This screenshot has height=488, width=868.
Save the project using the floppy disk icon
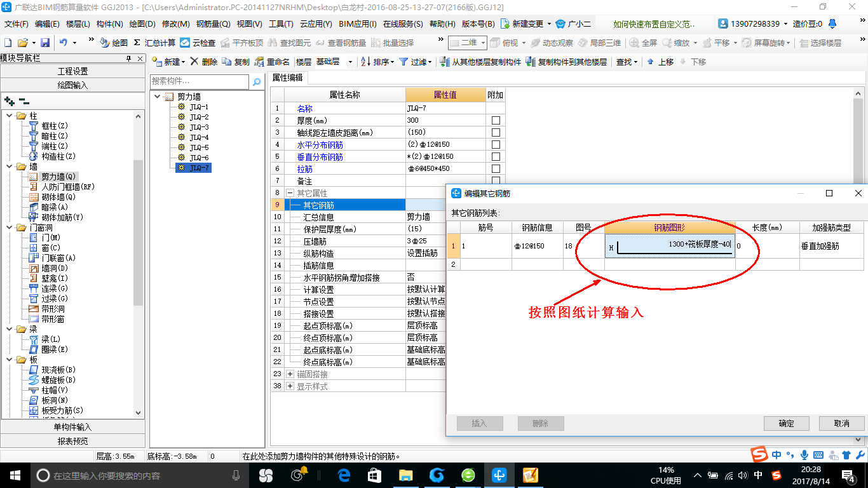[45, 43]
